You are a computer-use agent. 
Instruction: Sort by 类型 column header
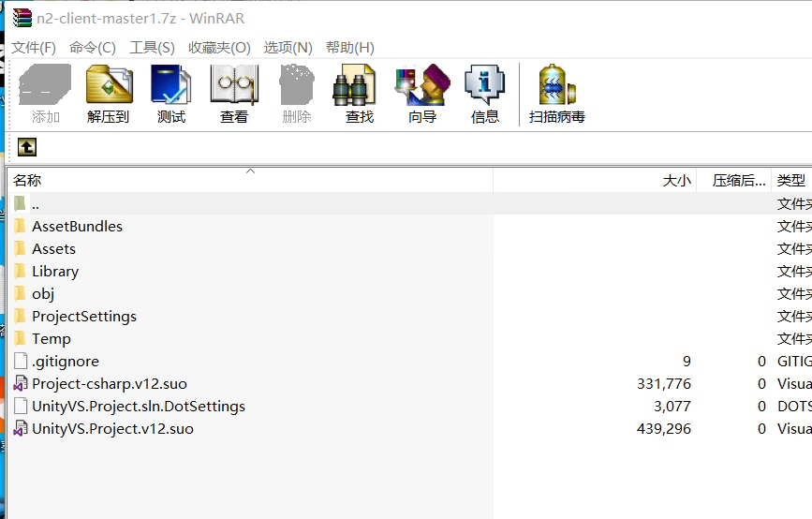(791, 180)
